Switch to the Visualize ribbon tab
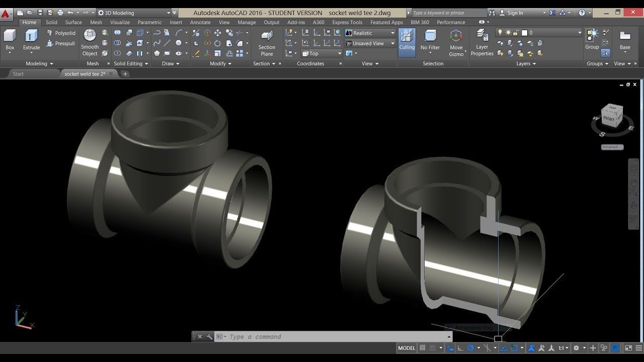644x362 pixels. (120, 22)
